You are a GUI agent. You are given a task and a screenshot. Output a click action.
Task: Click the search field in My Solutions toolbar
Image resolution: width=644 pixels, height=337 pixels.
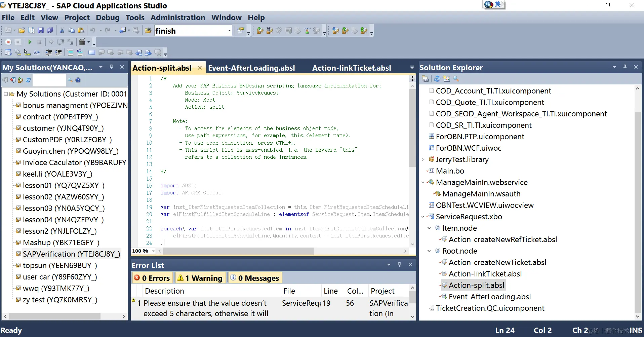pyautogui.click(x=49, y=80)
